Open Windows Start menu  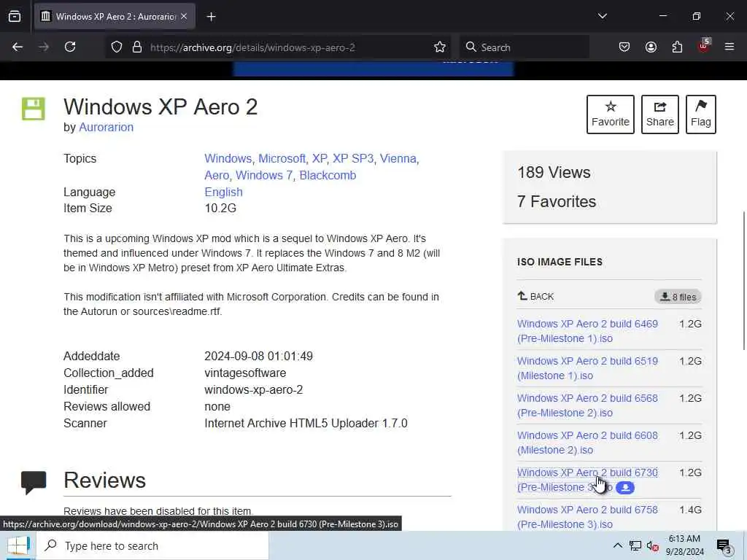18,545
